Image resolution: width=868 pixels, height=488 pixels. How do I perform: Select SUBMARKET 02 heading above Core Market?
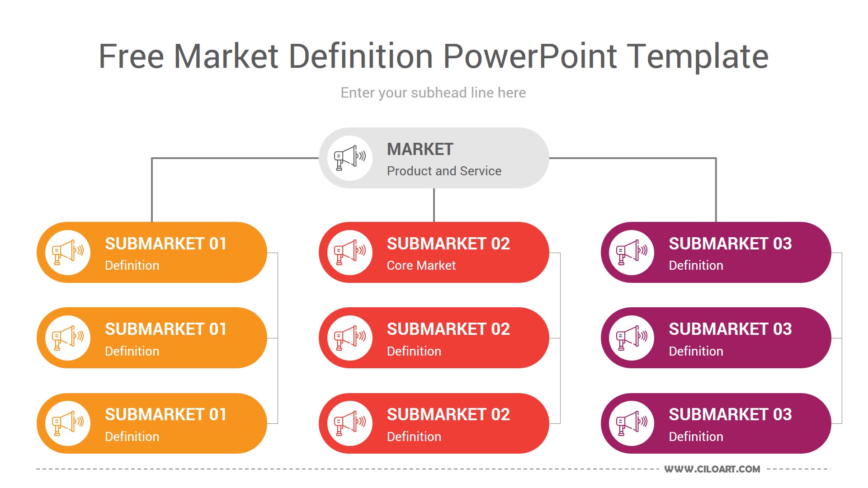pyautogui.click(x=448, y=244)
